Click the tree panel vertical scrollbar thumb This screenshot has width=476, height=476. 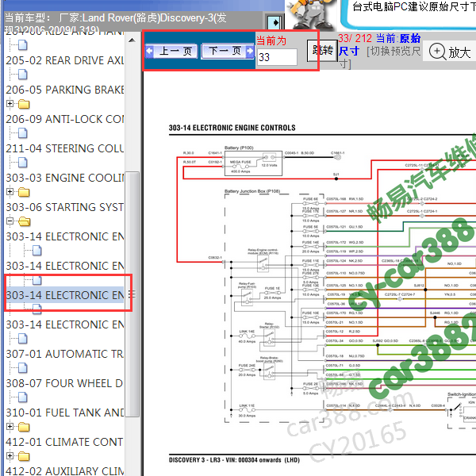[x=132, y=294]
